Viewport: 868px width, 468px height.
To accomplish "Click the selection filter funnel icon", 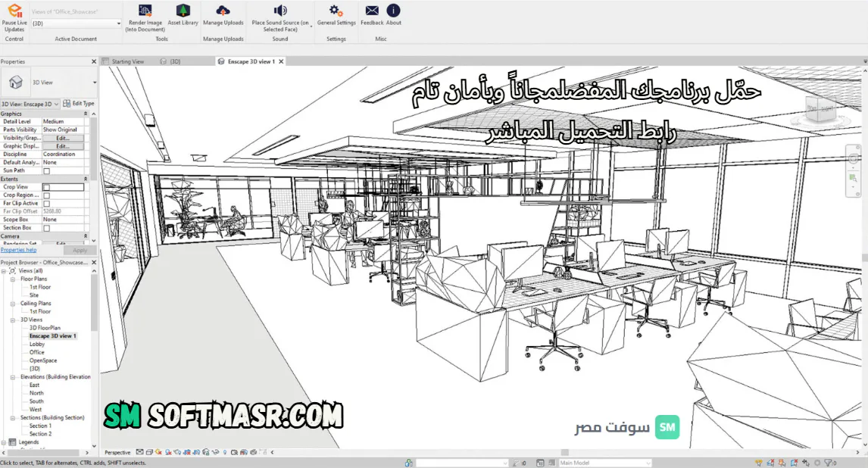I will point(829,463).
